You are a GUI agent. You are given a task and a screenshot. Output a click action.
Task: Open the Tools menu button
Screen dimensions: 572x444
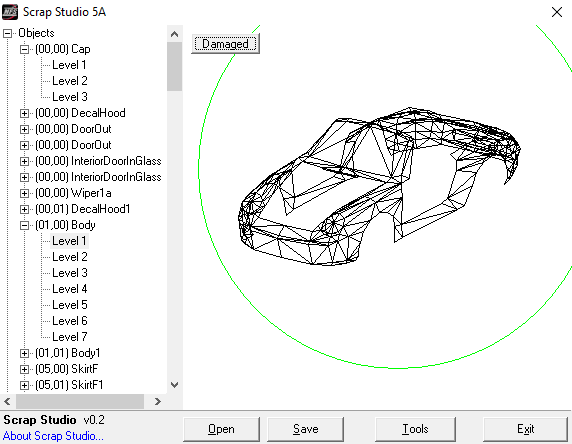coord(415,429)
